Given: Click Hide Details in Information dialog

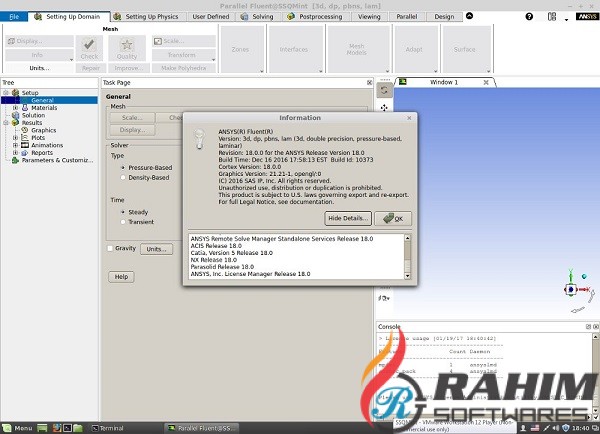Looking at the screenshot, I should click(x=348, y=218).
